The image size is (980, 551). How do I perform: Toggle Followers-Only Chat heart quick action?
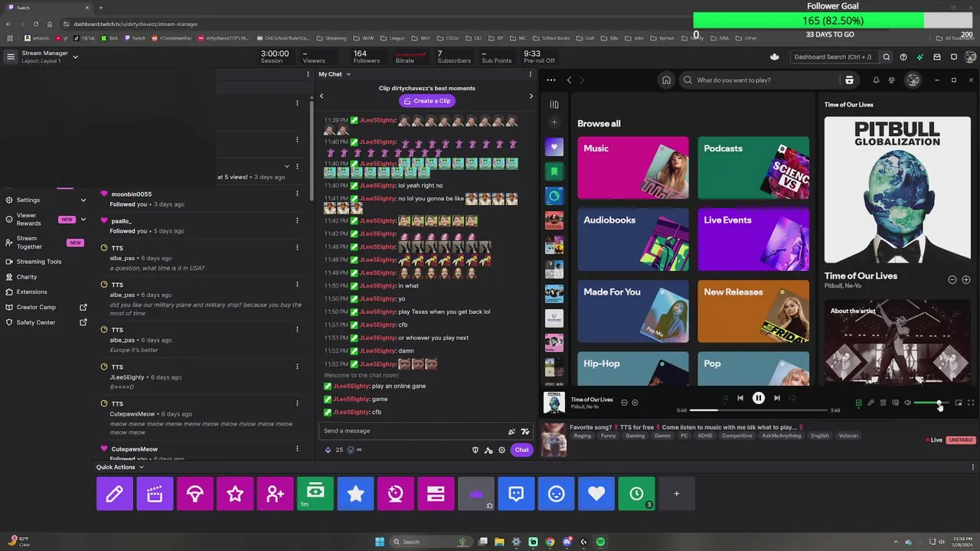[596, 494]
